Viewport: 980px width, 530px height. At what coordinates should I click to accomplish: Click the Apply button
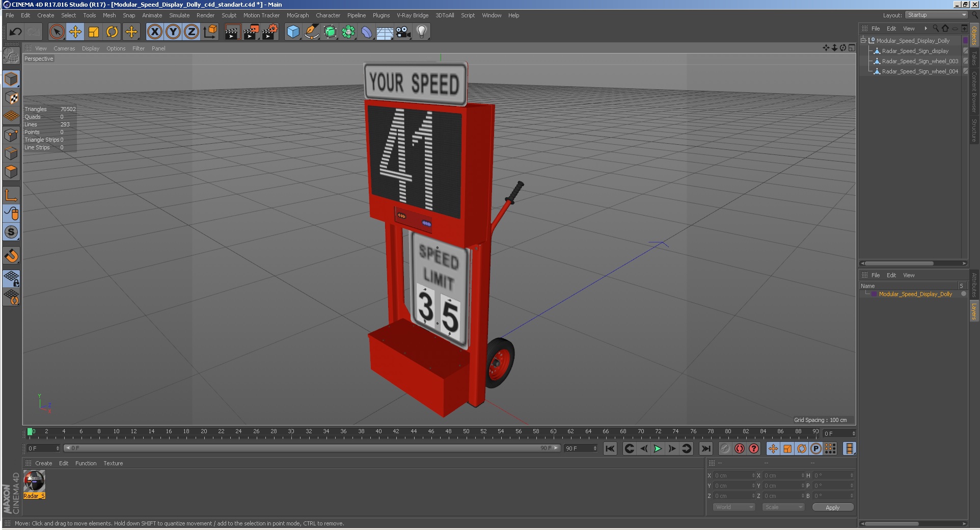[832, 507]
